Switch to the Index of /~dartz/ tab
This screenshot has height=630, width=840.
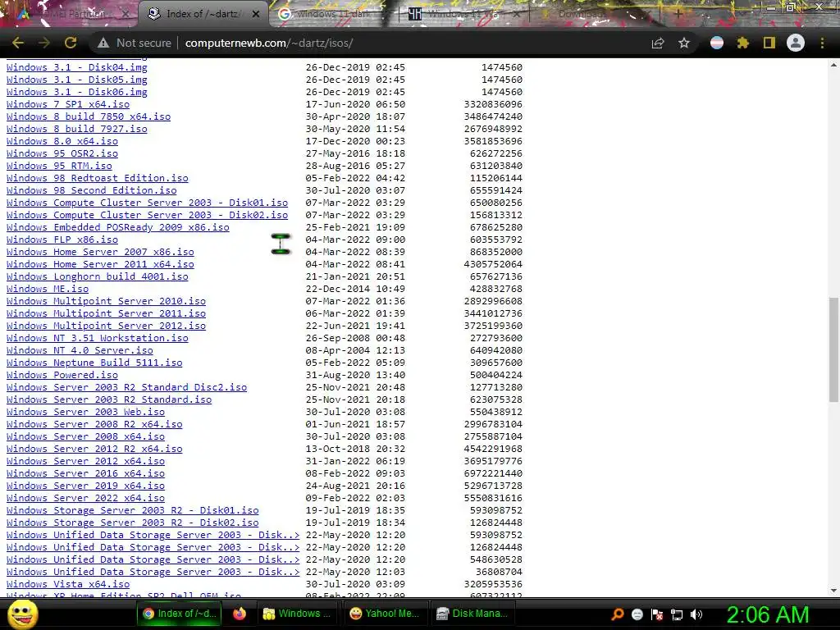[x=203, y=14]
